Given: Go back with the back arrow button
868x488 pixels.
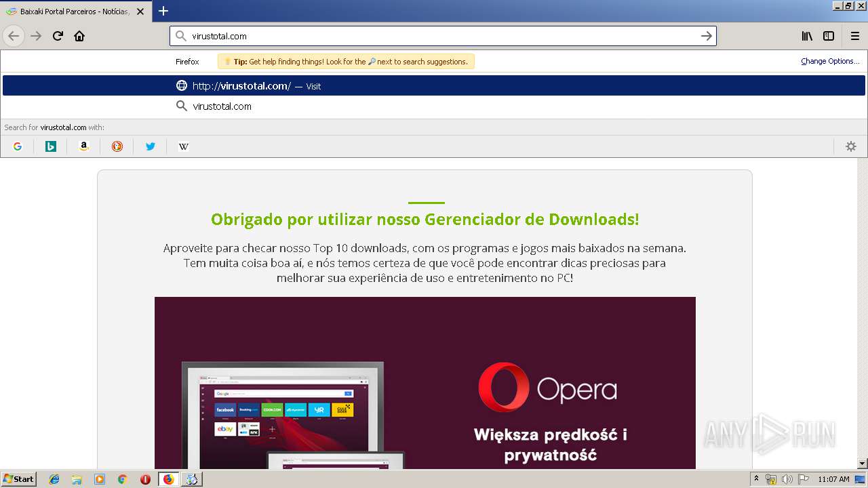Looking at the screenshot, I should pos(14,36).
